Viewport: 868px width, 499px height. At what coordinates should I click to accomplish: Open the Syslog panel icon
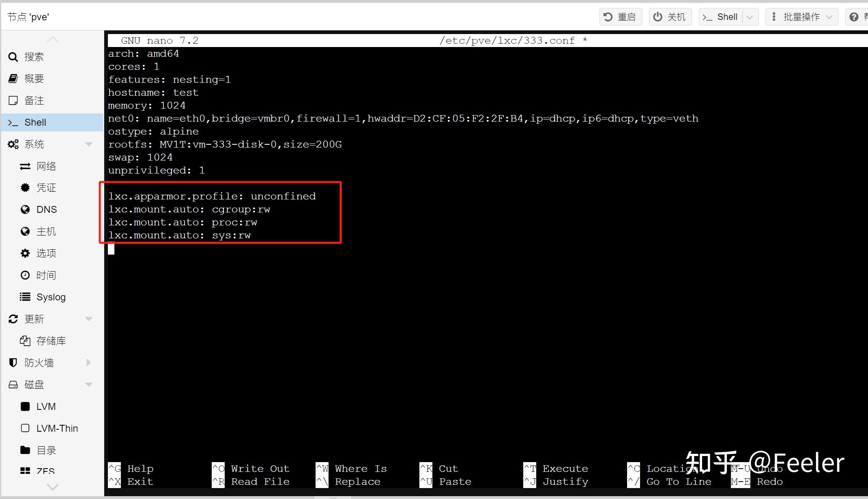pyautogui.click(x=25, y=297)
